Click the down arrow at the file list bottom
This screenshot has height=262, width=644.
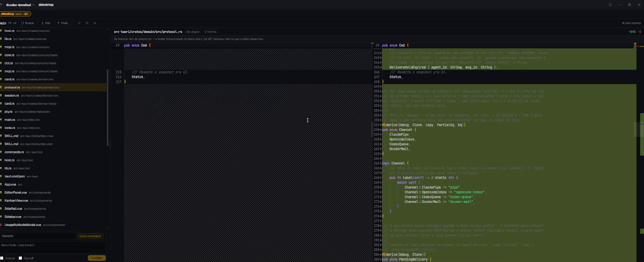coord(108,229)
